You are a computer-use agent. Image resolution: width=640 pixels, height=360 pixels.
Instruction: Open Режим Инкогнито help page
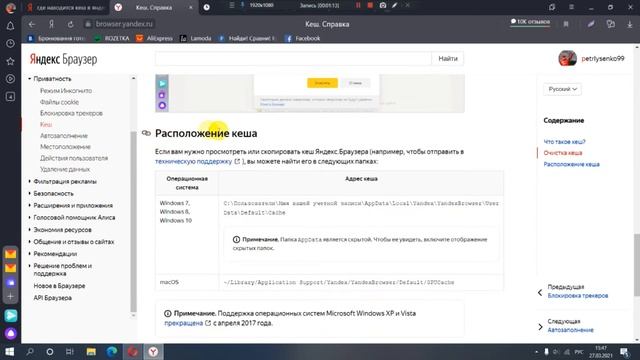pos(66,91)
